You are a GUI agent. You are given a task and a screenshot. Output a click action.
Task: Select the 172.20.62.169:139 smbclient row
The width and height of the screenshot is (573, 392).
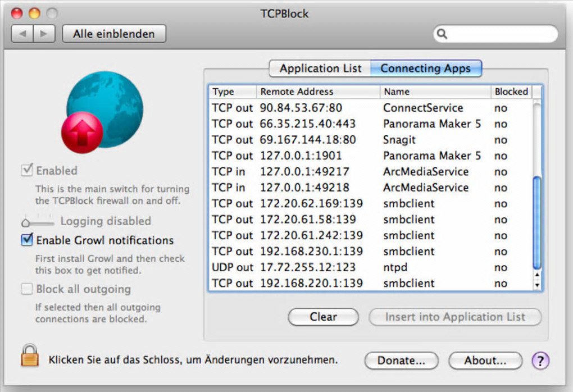click(371, 203)
